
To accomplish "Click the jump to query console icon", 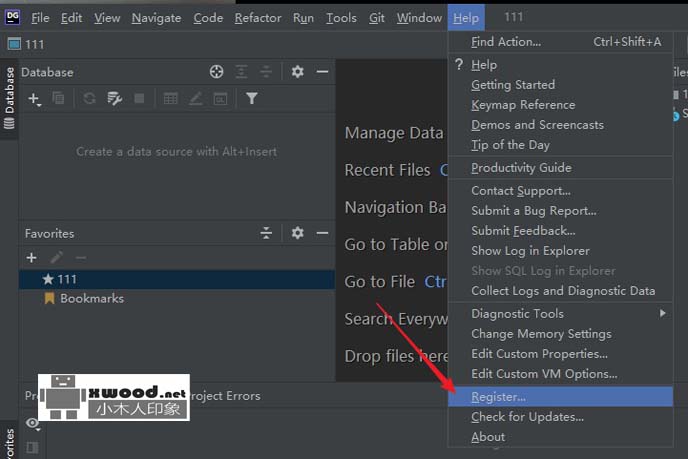I will tap(220, 98).
